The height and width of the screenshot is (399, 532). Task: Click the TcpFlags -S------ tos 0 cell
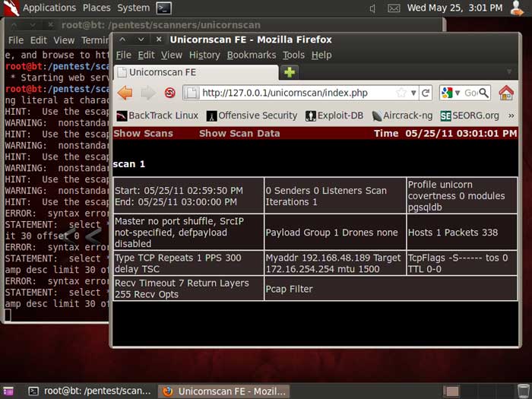pyautogui.click(x=462, y=263)
